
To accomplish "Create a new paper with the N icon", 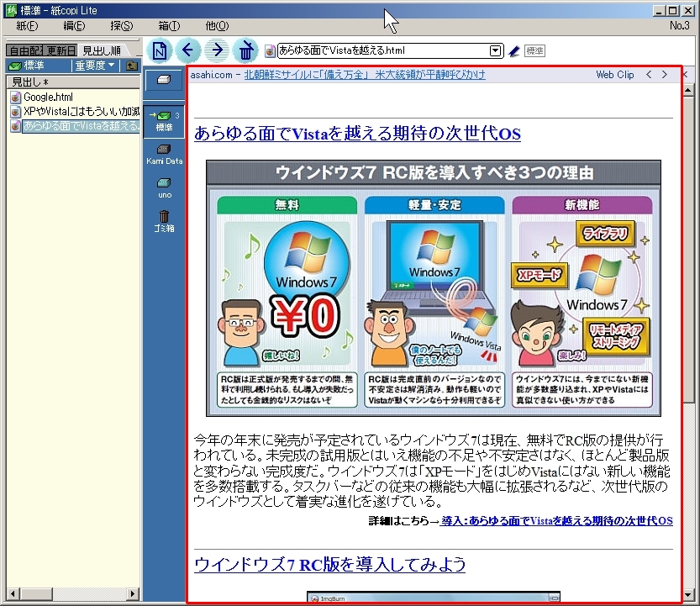I will coord(160,50).
